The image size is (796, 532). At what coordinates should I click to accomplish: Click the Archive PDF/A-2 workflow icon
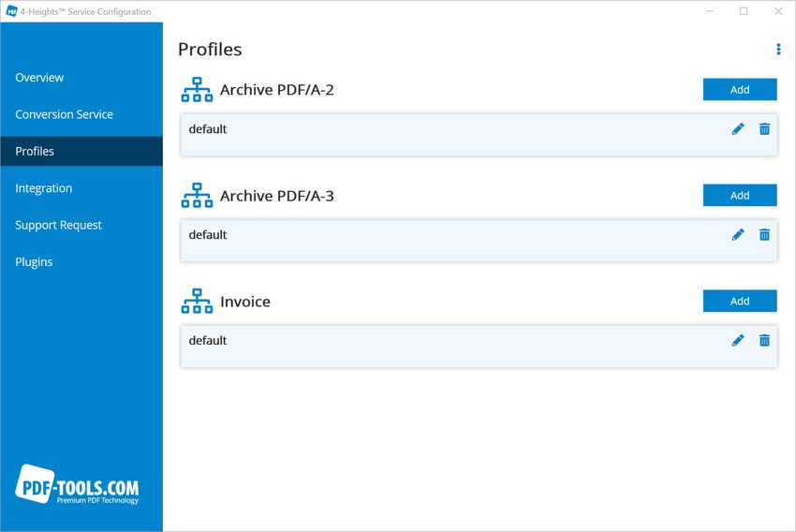[x=197, y=90]
